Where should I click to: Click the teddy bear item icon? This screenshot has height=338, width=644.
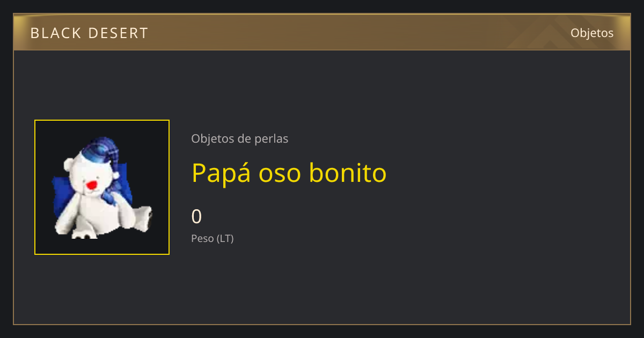pos(102,187)
